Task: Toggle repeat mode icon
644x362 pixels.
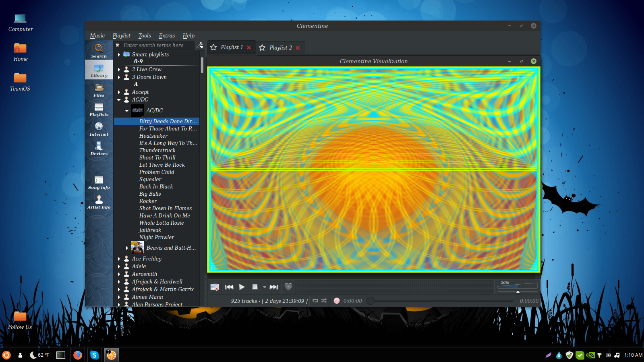Action: (315, 301)
